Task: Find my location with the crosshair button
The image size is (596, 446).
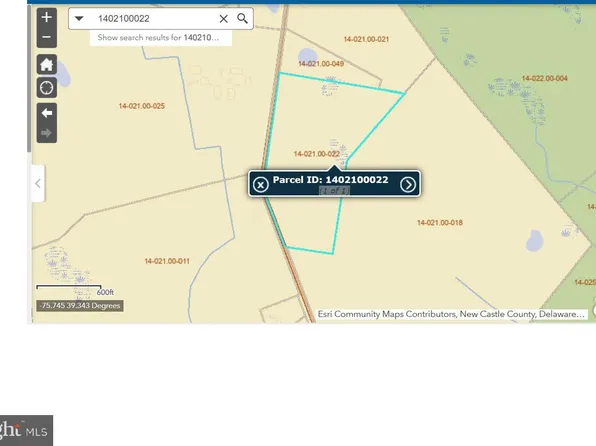Action: [47, 88]
